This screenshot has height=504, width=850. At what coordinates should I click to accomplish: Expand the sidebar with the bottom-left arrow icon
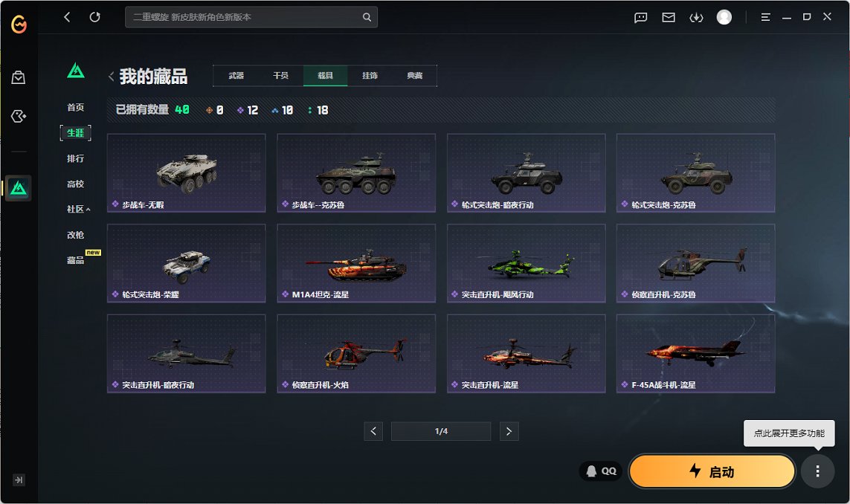coord(19,480)
